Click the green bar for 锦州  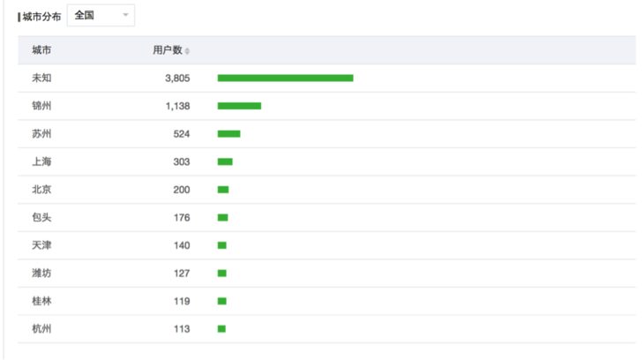point(239,106)
